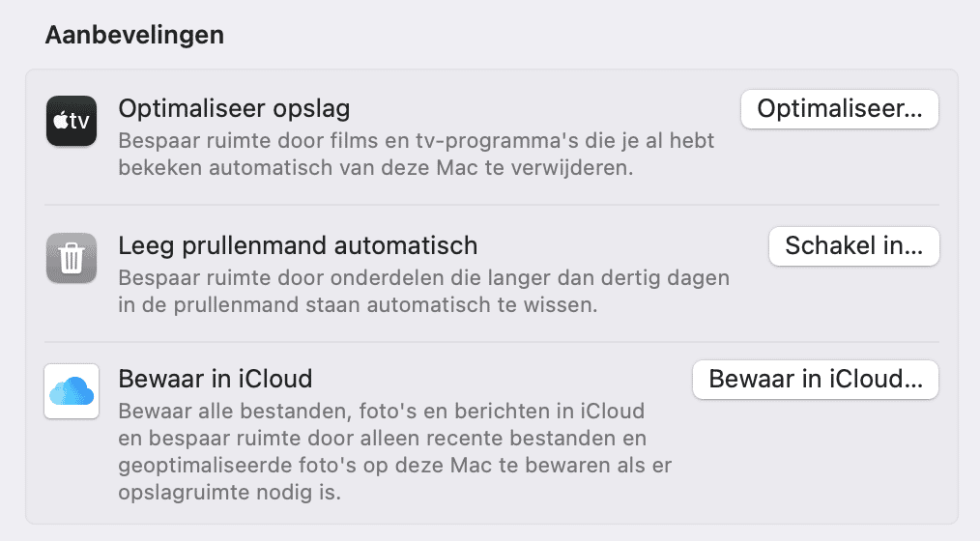Image resolution: width=980 pixels, height=541 pixels.
Task: Select the Bewaar in iCloud row title
Action: point(215,379)
